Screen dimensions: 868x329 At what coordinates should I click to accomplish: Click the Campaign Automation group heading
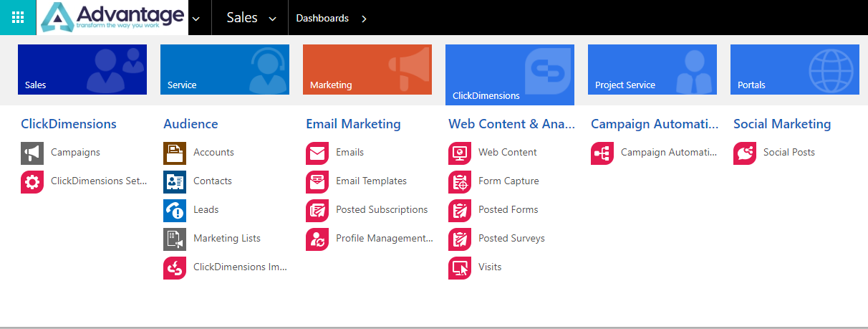tap(655, 124)
